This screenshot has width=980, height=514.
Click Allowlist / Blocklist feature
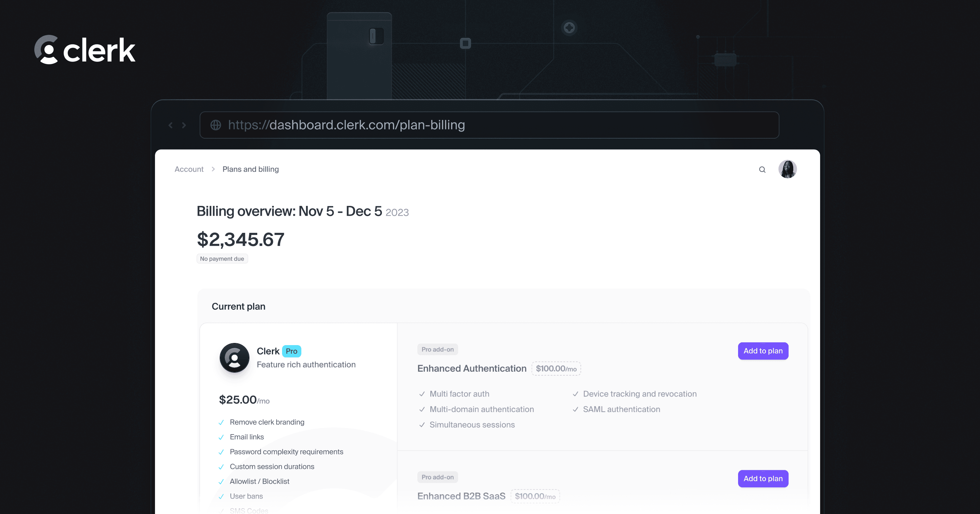click(259, 482)
